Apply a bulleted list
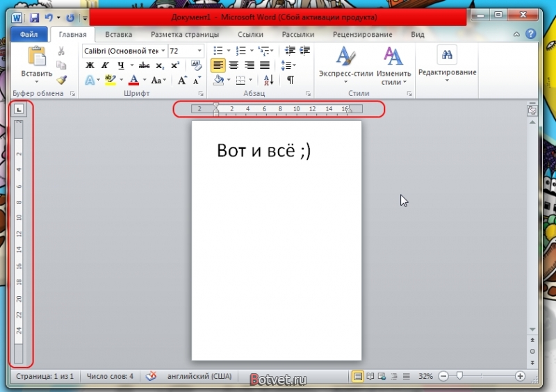The height and width of the screenshot is (392, 556). [x=218, y=51]
